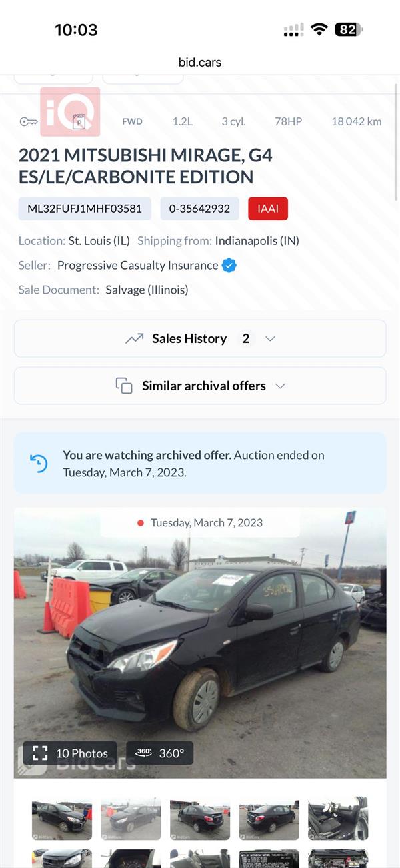Tap the key icon near the top
Viewport: 400px width, 868px height.
pos(28,121)
